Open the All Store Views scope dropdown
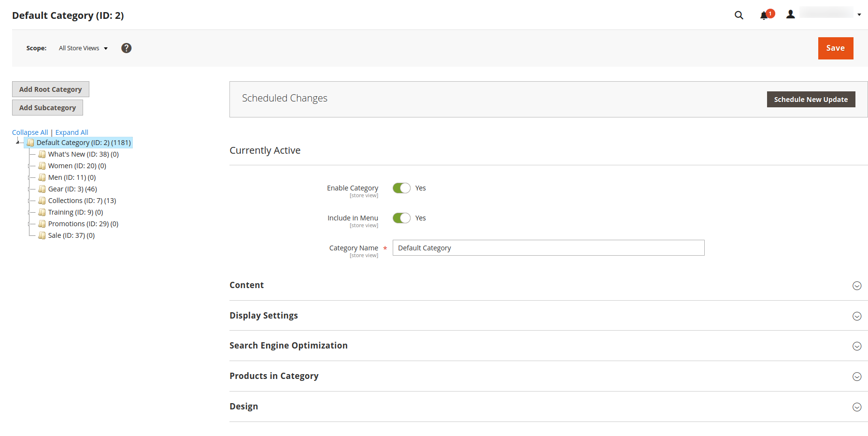Image resolution: width=868 pixels, height=436 pixels. pos(83,48)
